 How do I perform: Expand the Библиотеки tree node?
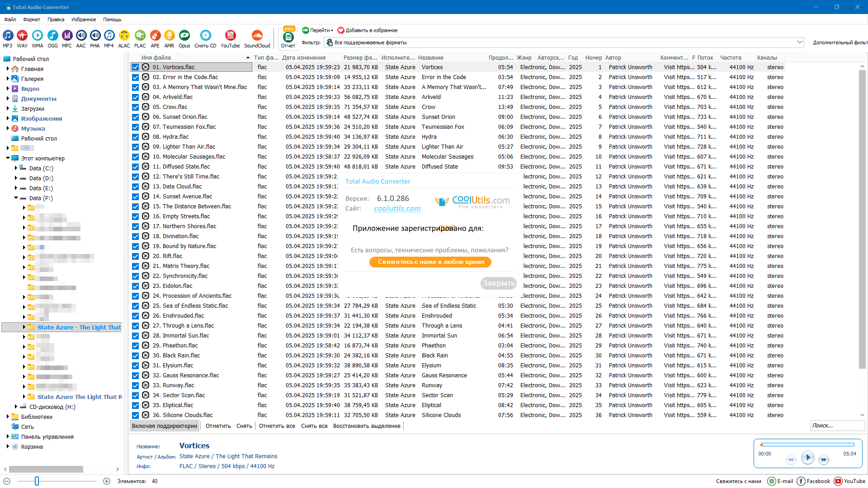8,417
